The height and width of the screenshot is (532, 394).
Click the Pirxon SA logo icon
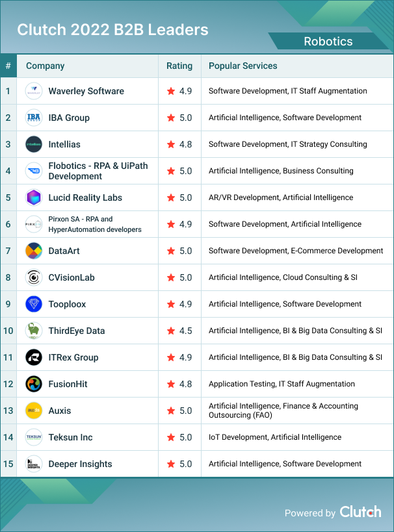34,224
